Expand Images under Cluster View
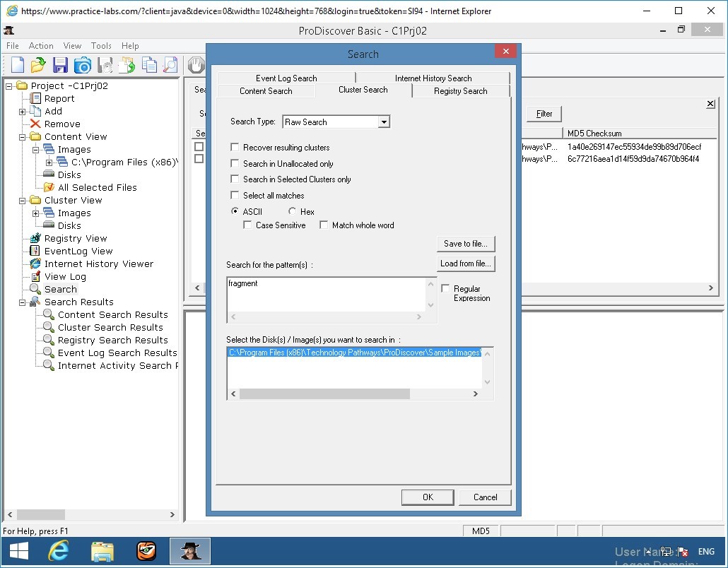This screenshot has height=568, width=728. 36,213
